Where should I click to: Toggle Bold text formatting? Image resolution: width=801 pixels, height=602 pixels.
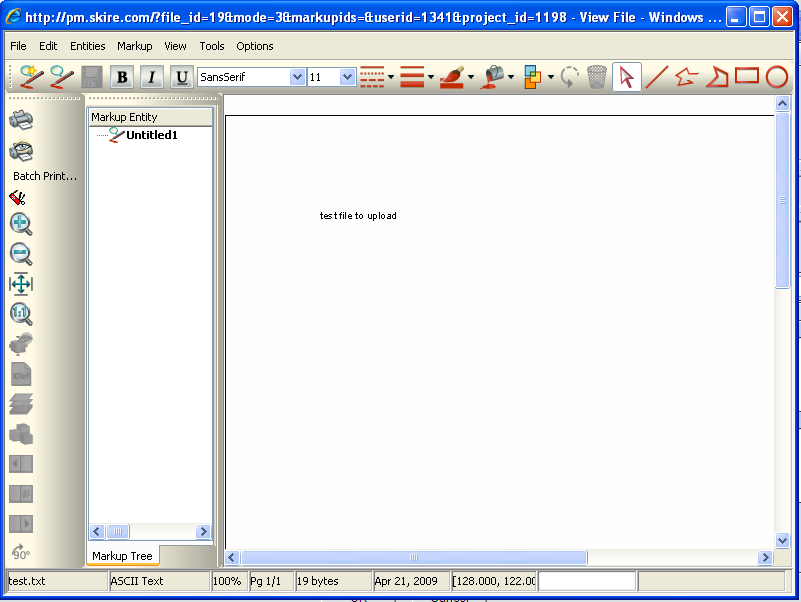[121, 77]
